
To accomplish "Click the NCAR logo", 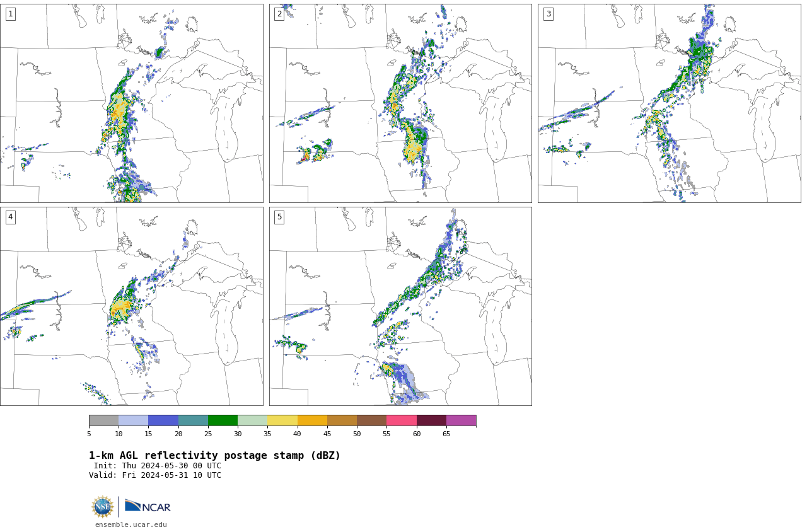I will [148, 506].
